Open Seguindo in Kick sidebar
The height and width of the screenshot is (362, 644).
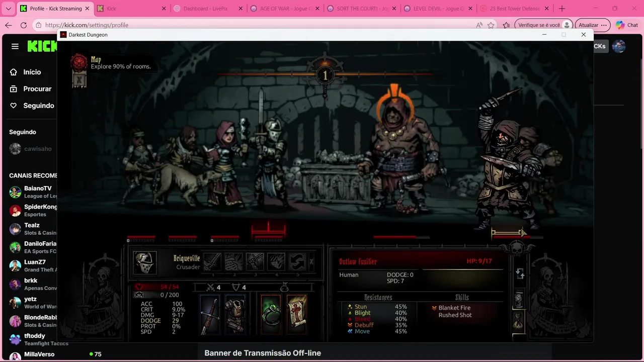(32, 106)
